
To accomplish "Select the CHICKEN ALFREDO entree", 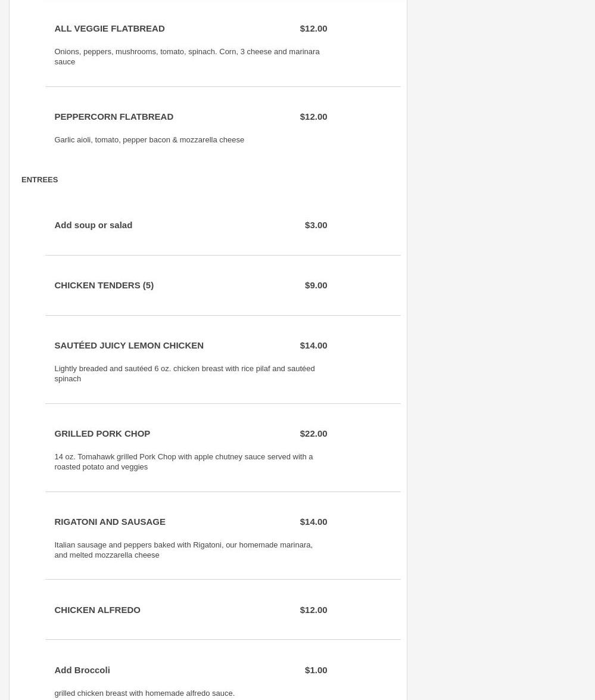I will pos(97,610).
